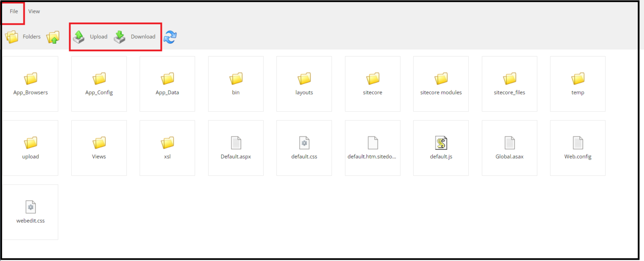The image size is (644, 261).
Task: Select the Upload toolbar icon
Action: (x=79, y=37)
